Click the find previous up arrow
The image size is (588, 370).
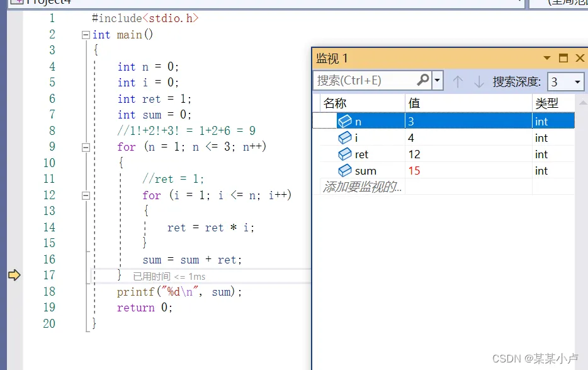pyautogui.click(x=458, y=81)
